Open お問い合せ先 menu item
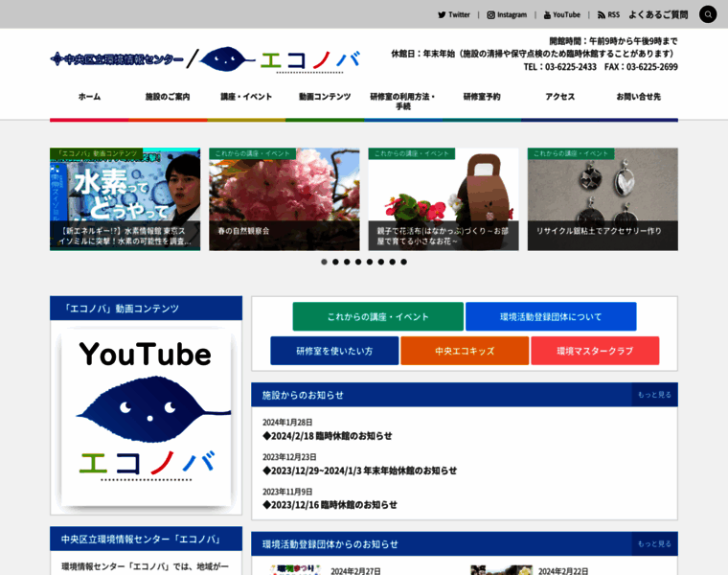728x575 pixels. point(638,97)
